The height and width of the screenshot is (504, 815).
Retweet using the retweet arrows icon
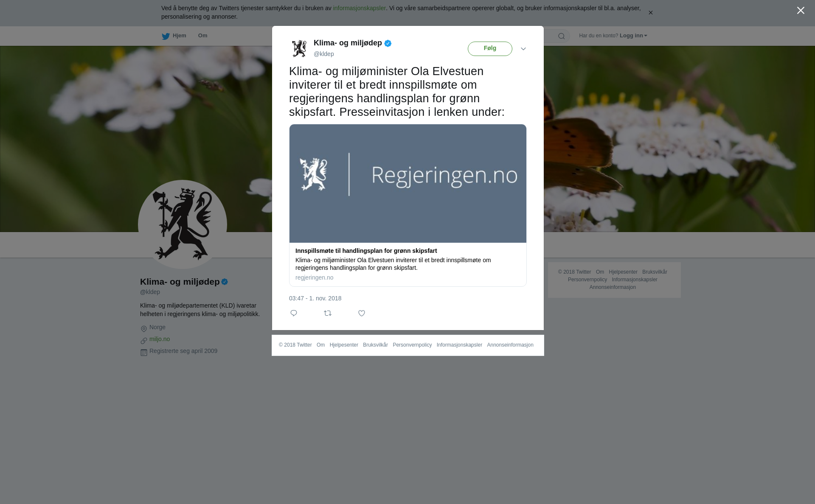point(328,313)
